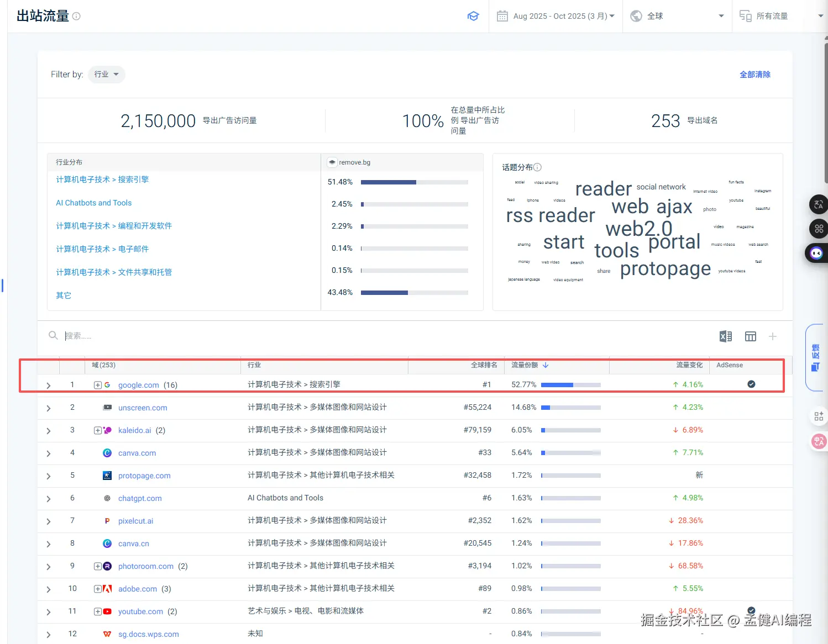Click the plus icon above the table

(773, 336)
